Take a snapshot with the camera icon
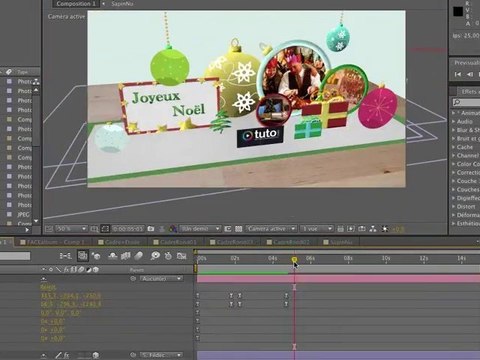Screen dimensions: 480x360 [151, 229]
